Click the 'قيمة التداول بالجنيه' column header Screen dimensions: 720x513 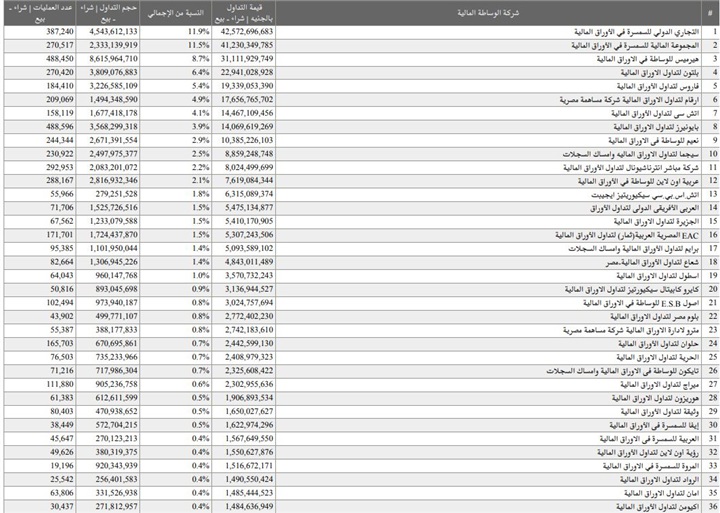point(243,13)
